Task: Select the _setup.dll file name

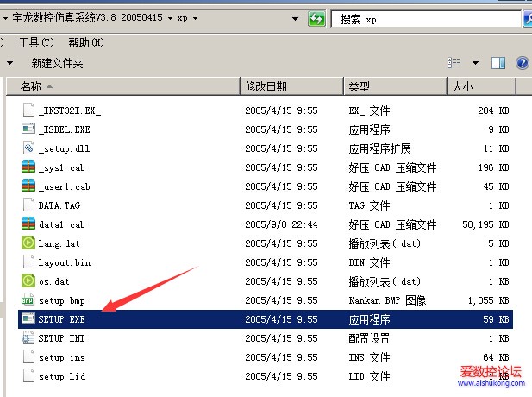Action: [65, 148]
